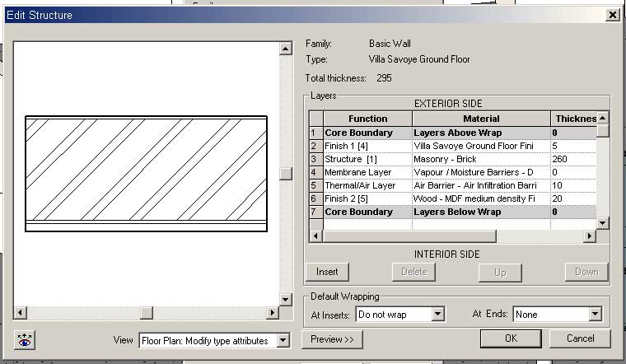
Task: Click the preview visibility eye icon
Action: (x=25, y=340)
